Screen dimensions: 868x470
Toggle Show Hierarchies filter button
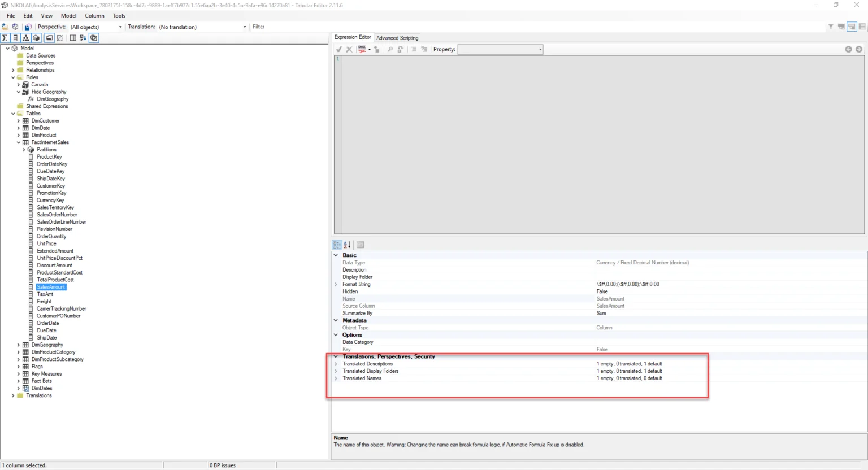(25, 38)
